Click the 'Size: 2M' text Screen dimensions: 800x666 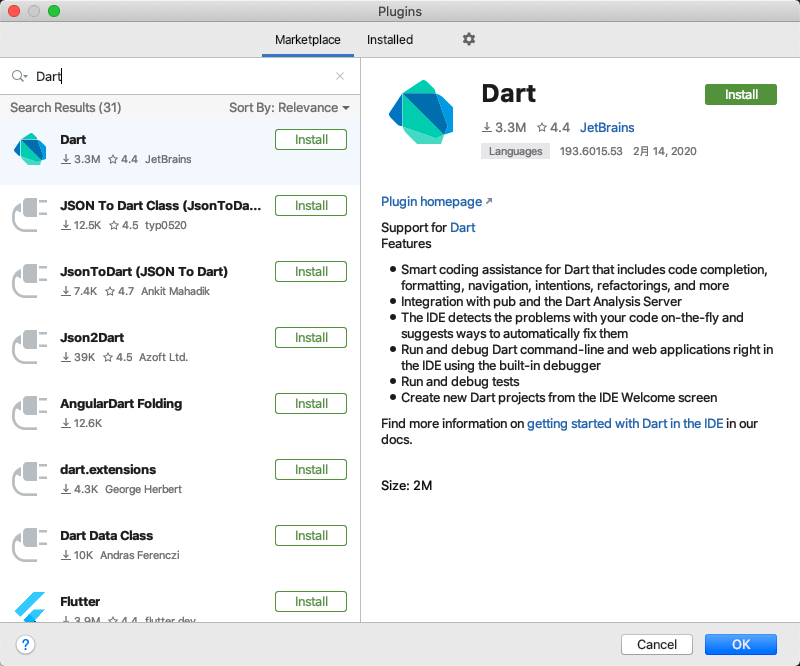[x=407, y=485]
